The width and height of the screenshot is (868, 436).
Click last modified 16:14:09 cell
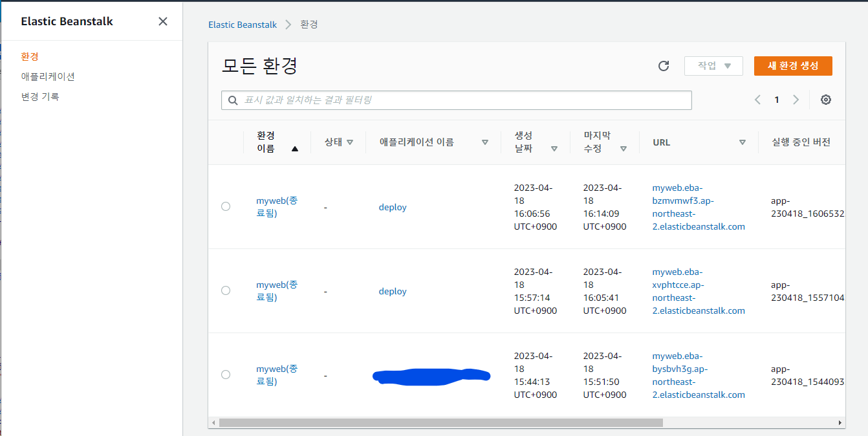pos(605,207)
